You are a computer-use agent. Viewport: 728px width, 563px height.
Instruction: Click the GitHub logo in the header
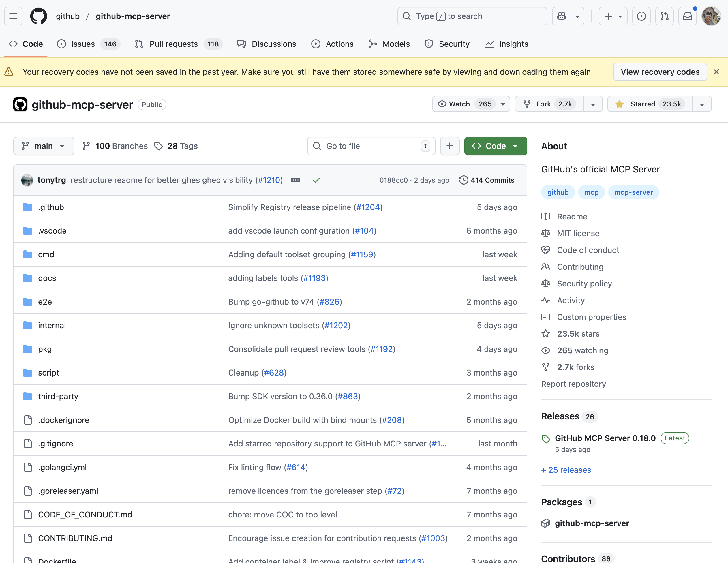click(38, 16)
